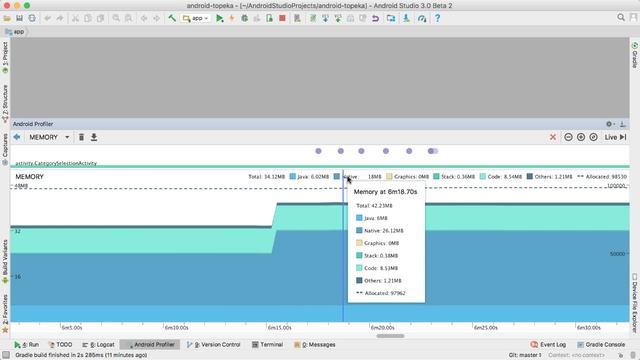Click the Search Everywhere magnifier icon

pyautogui.click(x=621, y=18)
